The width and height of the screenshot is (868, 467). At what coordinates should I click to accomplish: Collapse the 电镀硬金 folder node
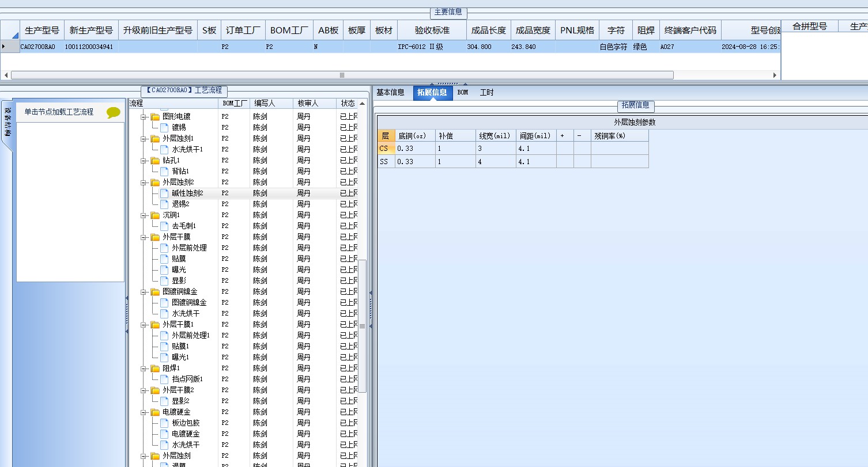pos(144,412)
